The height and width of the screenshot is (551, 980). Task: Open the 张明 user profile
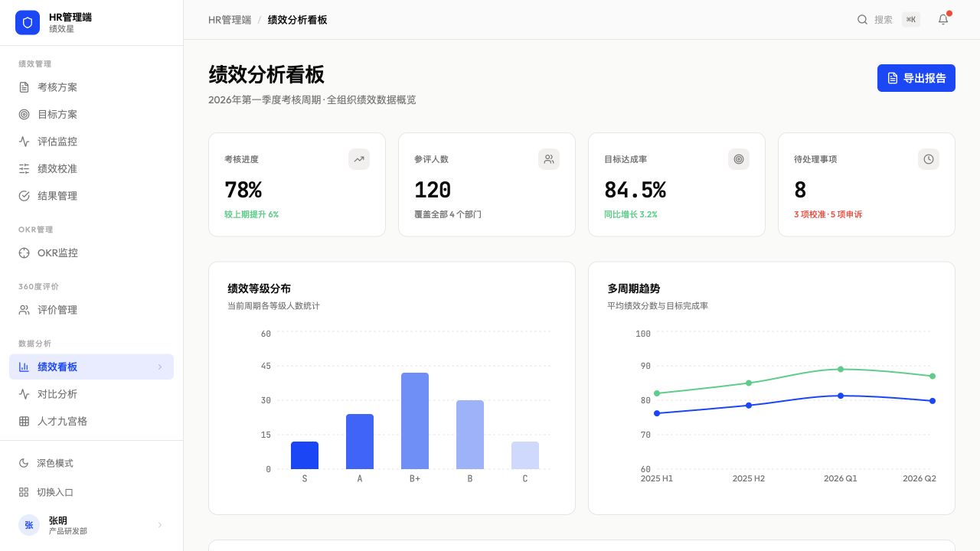coord(92,525)
